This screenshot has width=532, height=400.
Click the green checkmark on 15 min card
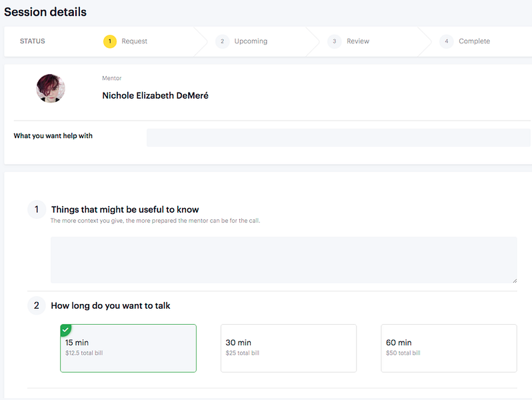click(x=65, y=329)
